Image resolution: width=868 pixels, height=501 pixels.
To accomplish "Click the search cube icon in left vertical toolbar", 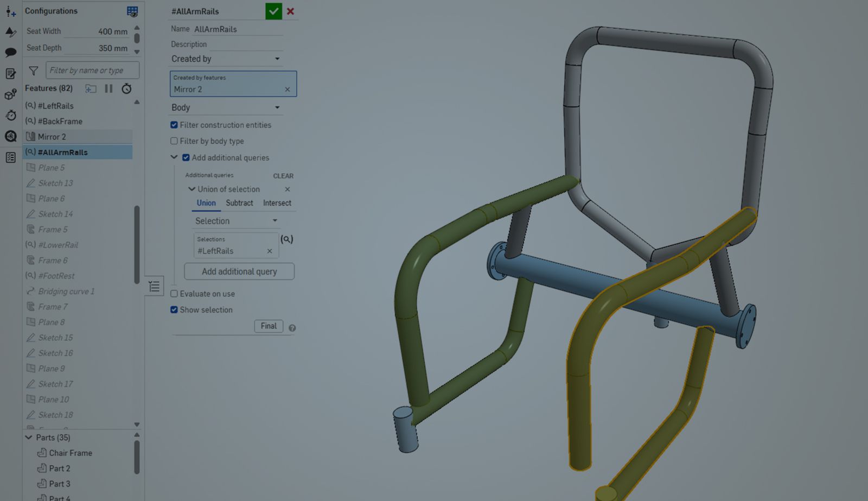I will 10,136.
